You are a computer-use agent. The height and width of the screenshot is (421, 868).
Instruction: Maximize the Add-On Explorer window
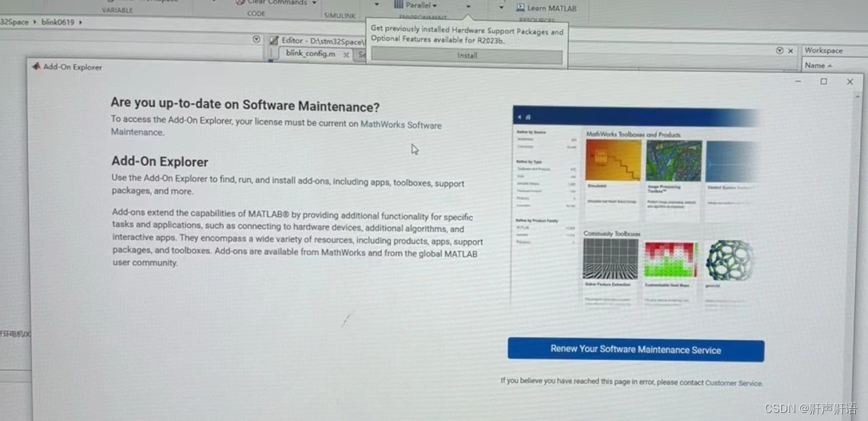pyautogui.click(x=824, y=81)
